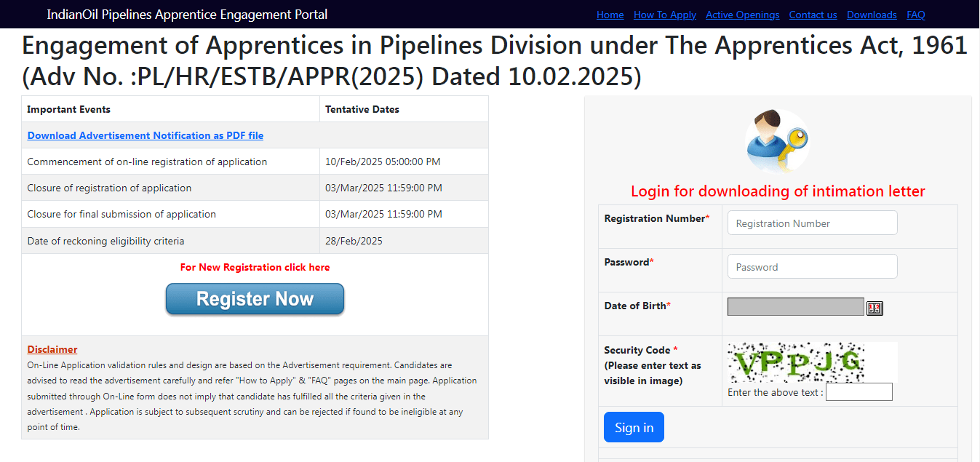
Task: Download Advertisement Notification as PDF file
Action: [146, 135]
